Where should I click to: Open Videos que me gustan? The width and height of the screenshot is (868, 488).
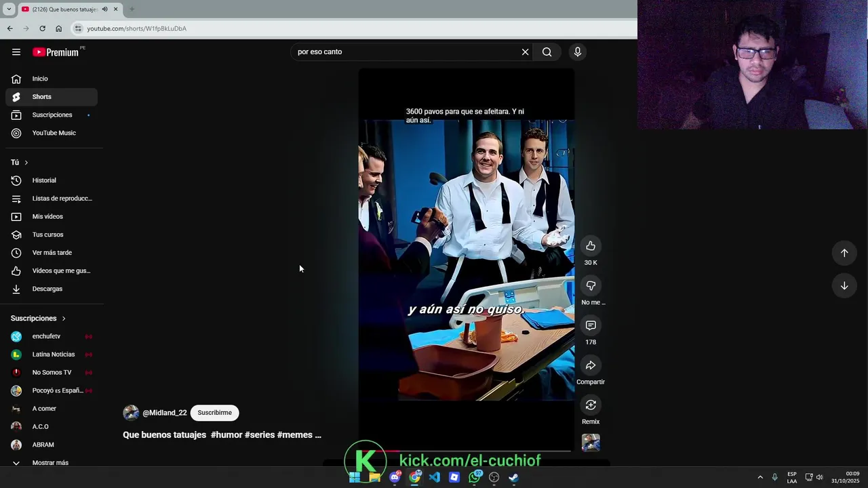pyautogui.click(x=52, y=270)
